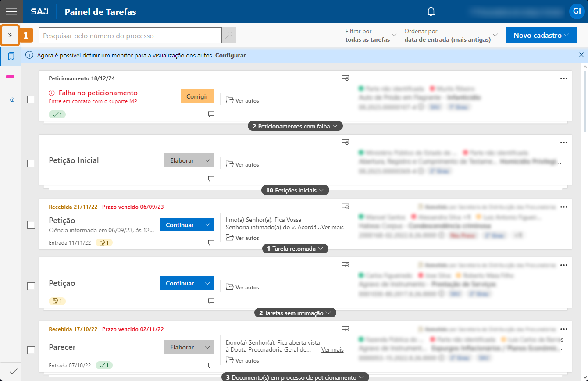Check the Falha no peticionamento task checkbox
Screen dimensions: 588x381
31,100
